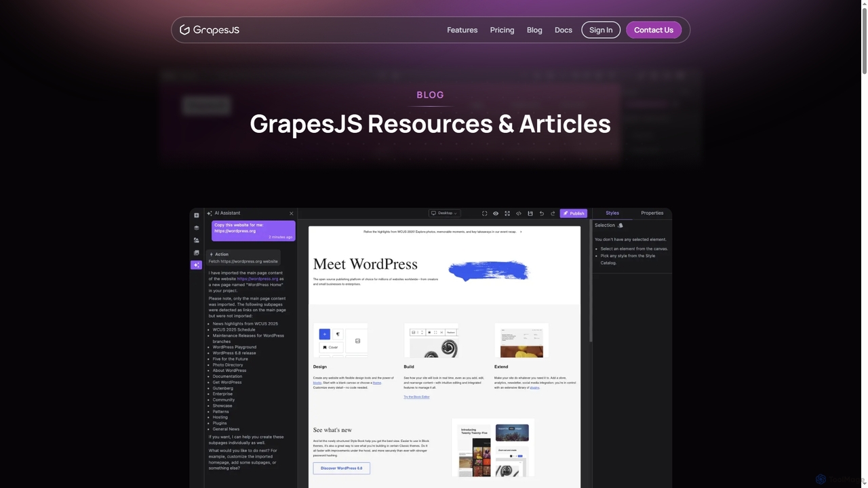Open the Docs nav item

564,30
